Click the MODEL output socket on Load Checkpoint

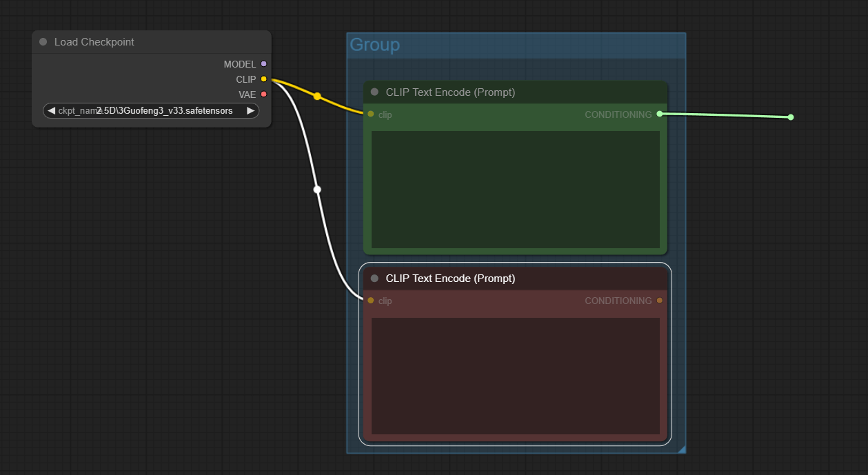pos(263,64)
